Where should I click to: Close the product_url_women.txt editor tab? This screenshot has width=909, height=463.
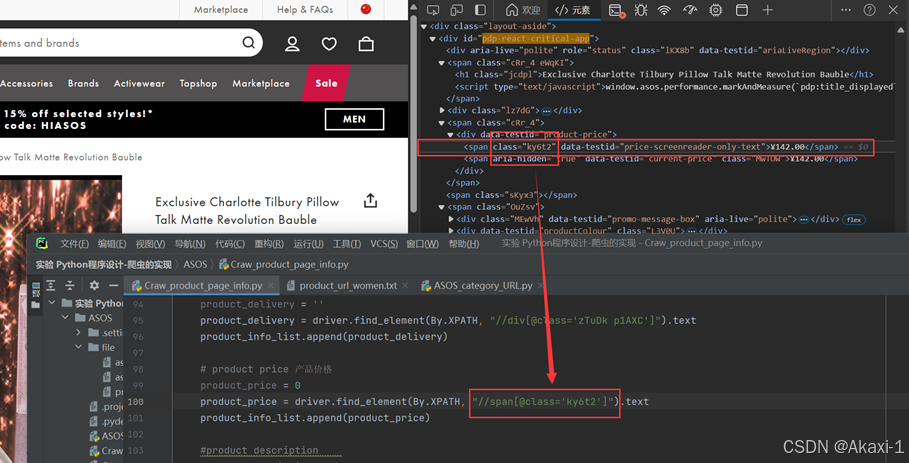pyautogui.click(x=405, y=286)
